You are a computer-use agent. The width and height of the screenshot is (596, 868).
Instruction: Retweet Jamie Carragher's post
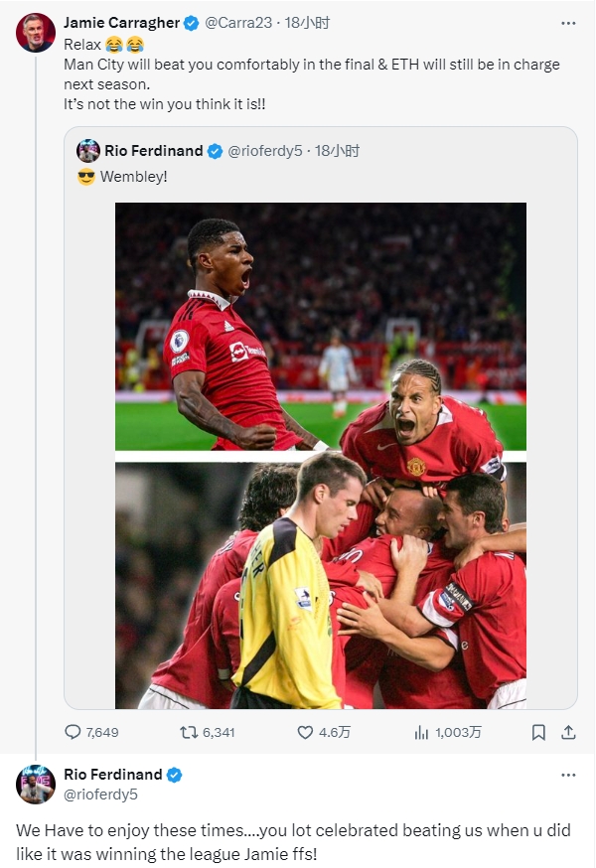[x=188, y=732]
